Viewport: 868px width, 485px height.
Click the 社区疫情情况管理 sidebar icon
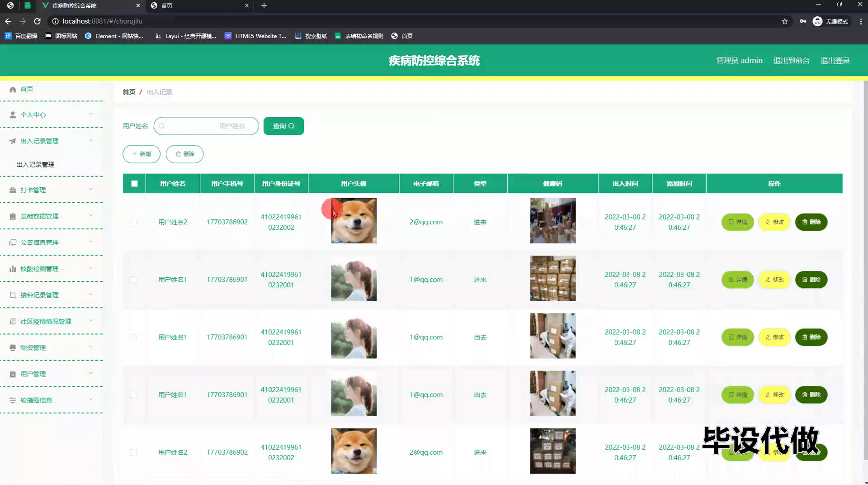point(13,321)
